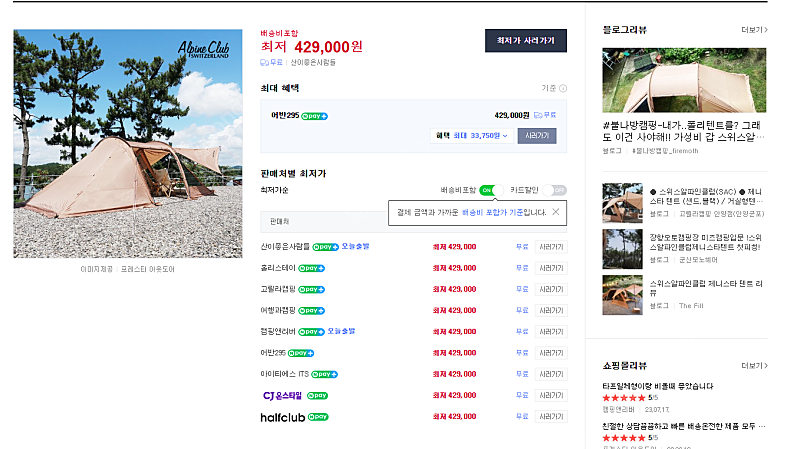This screenshot has height=449, width=800.
Task: Click the free shipping truck icon under price
Action: (265, 62)
